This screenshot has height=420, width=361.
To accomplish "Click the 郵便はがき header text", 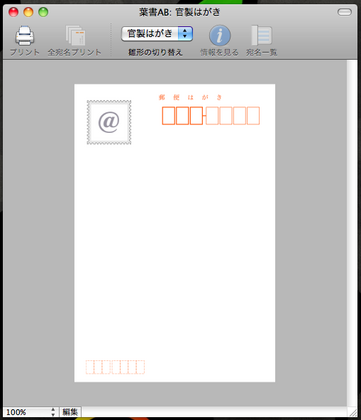I will (190, 98).
